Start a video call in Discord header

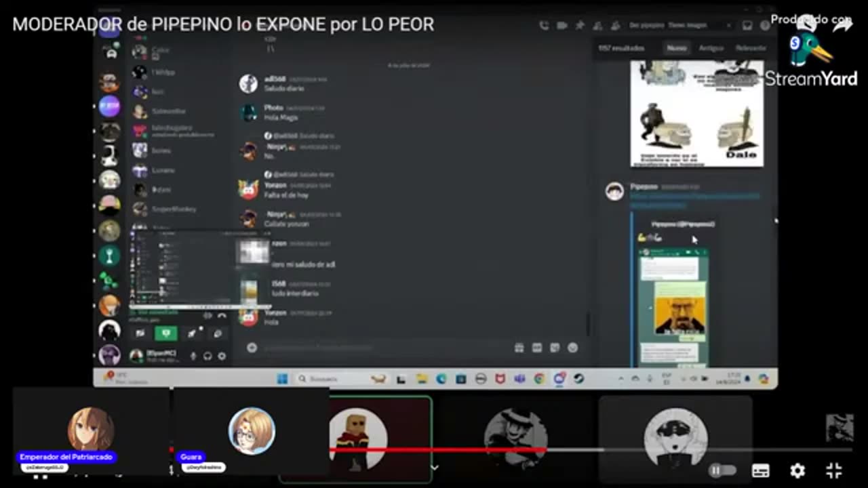click(x=562, y=25)
